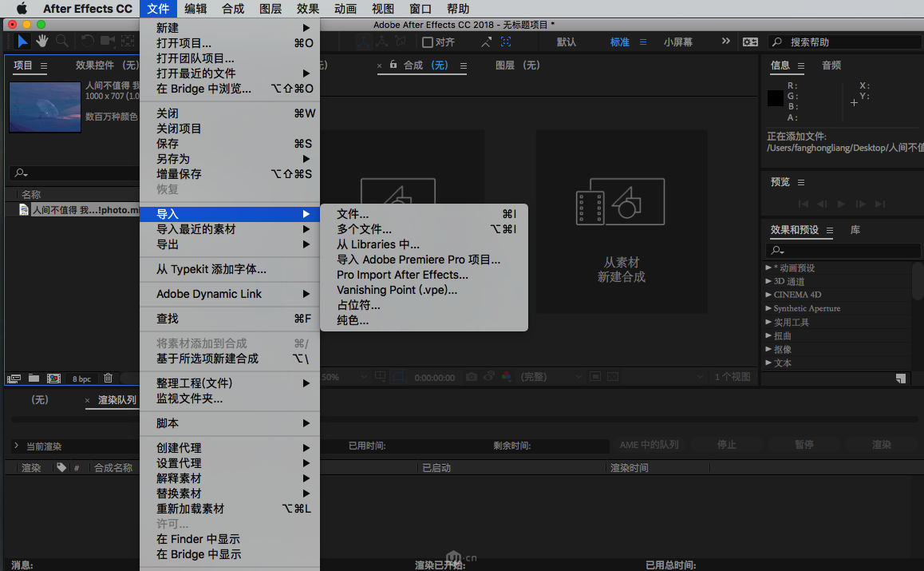924x571 pixels.
Task: Click the lock icon on 合成 tab
Action: coord(393,65)
